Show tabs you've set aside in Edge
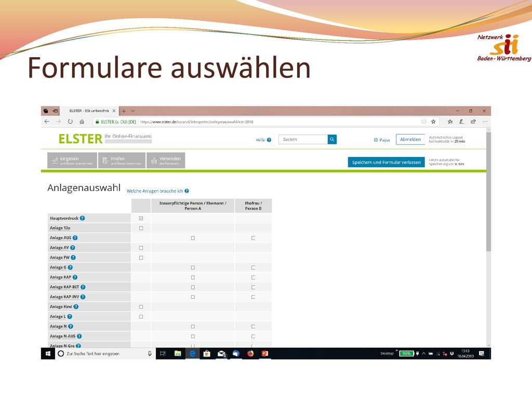 pos(46,111)
